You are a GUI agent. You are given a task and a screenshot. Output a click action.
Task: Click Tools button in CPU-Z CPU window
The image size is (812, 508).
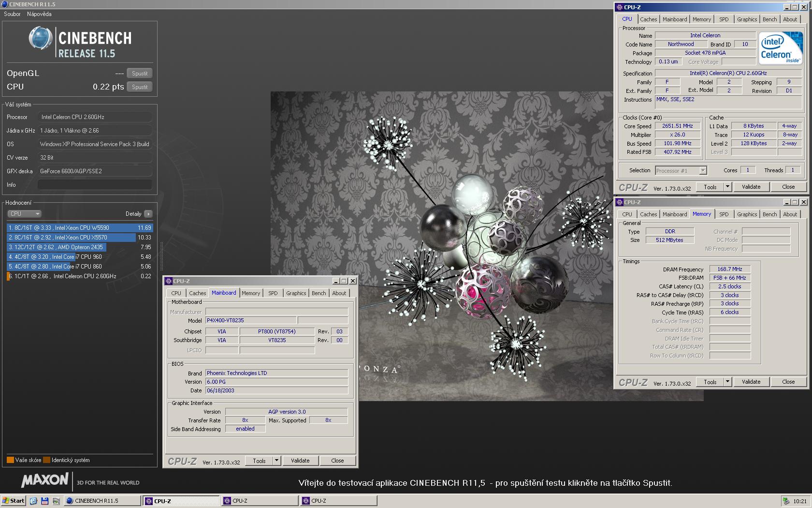coord(710,187)
